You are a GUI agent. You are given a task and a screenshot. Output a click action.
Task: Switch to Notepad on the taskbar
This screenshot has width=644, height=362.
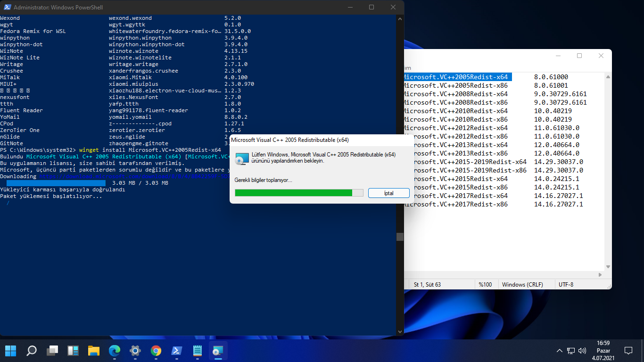198,351
